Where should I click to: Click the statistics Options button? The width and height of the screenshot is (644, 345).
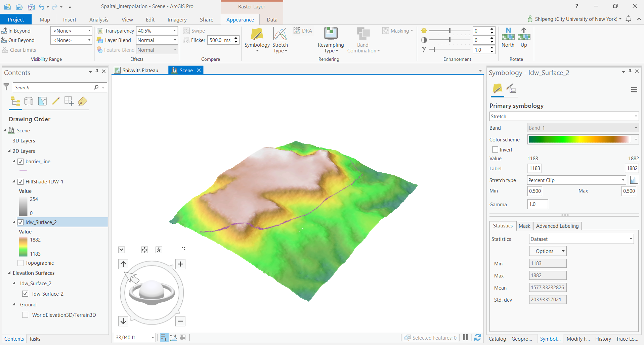pos(548,251)
